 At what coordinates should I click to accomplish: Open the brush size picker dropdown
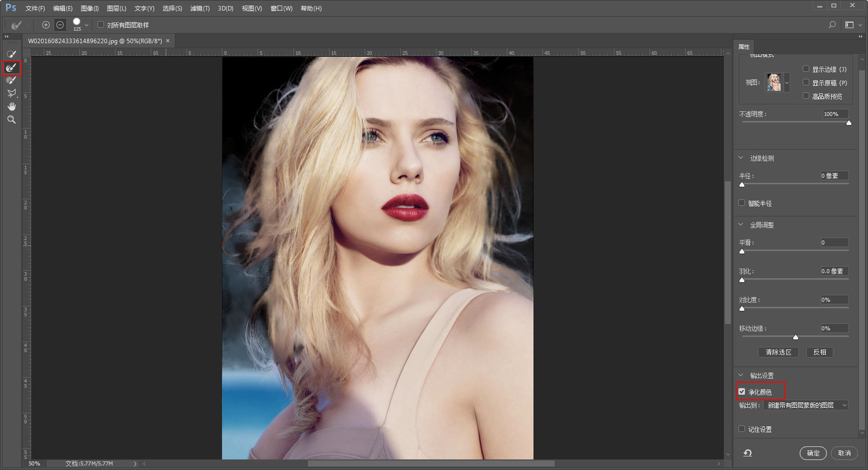[86, 25]
